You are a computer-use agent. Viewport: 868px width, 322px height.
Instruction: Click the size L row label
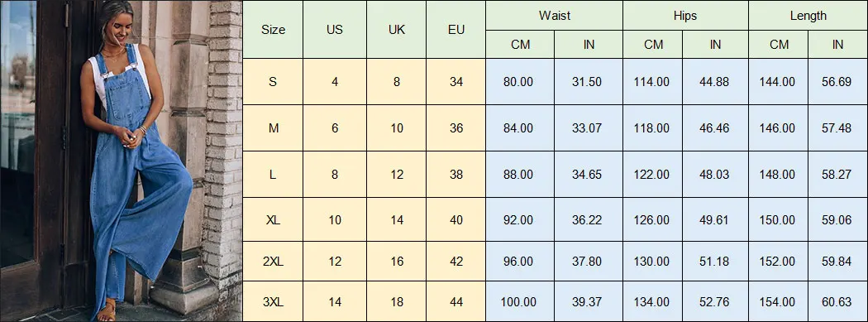[x=273, y=175]
